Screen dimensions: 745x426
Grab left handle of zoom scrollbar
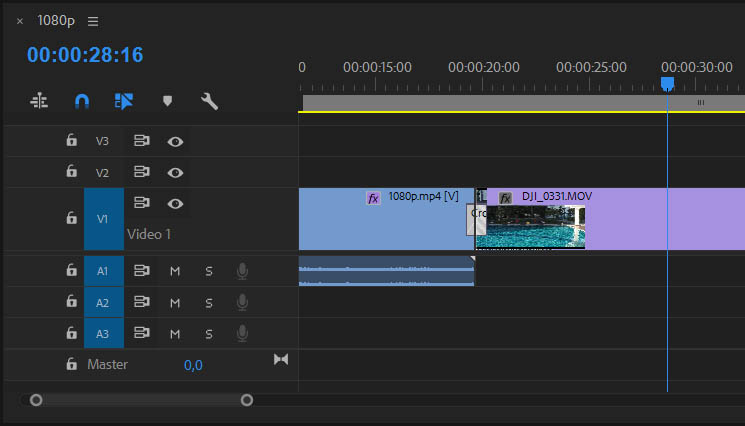coord(36,400)
